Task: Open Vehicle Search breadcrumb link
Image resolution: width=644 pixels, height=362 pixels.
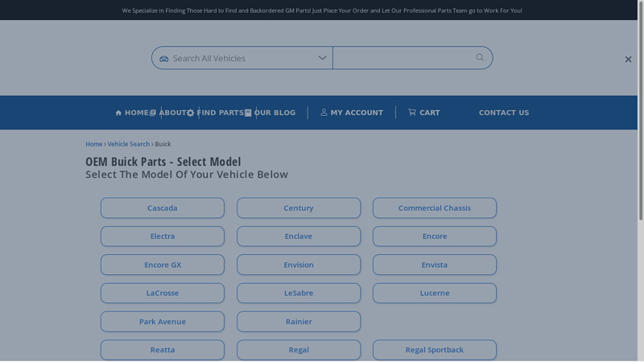Action: pos(129,144)
